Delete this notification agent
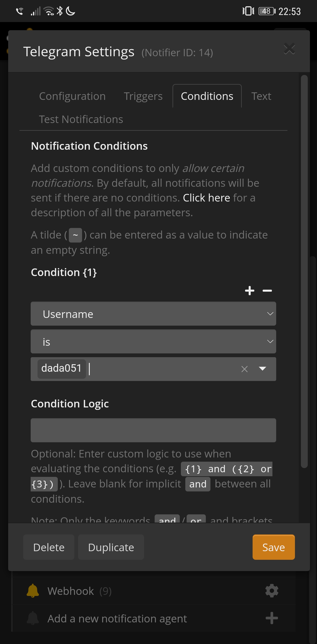Screen dimensions: 317x644 click(x=49, y=547)
